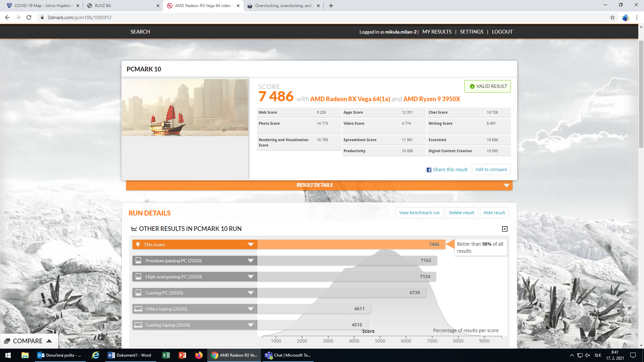Screen dimensions: 644x362
Task: Reload the 3dmark page
Action: click(x=29, y=17)
